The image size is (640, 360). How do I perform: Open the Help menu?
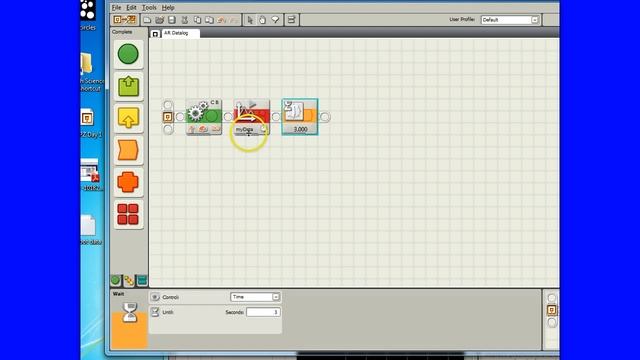pos(168,7)
